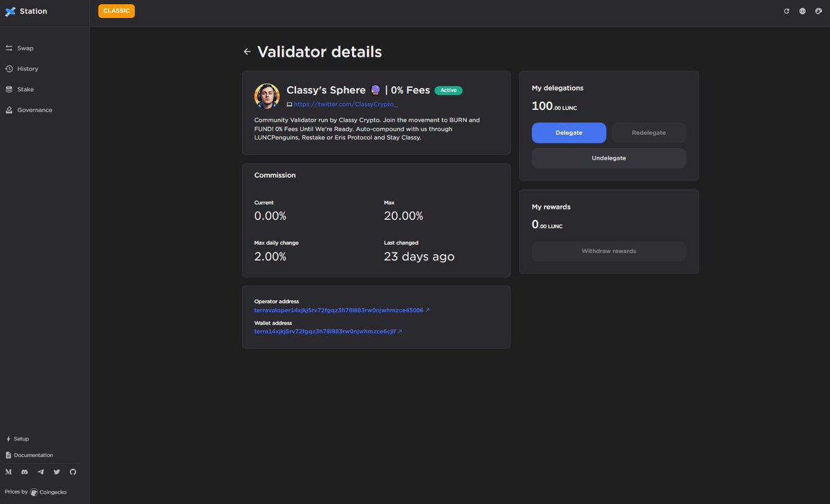Click the Active status badge

(448, 91)
